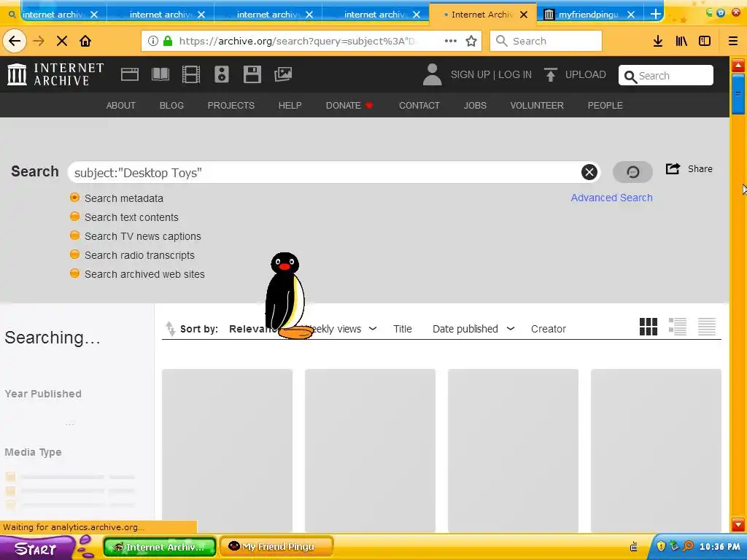Switch to grid tile view
Screen dimensions: 747x560
(x=649, y=327)
